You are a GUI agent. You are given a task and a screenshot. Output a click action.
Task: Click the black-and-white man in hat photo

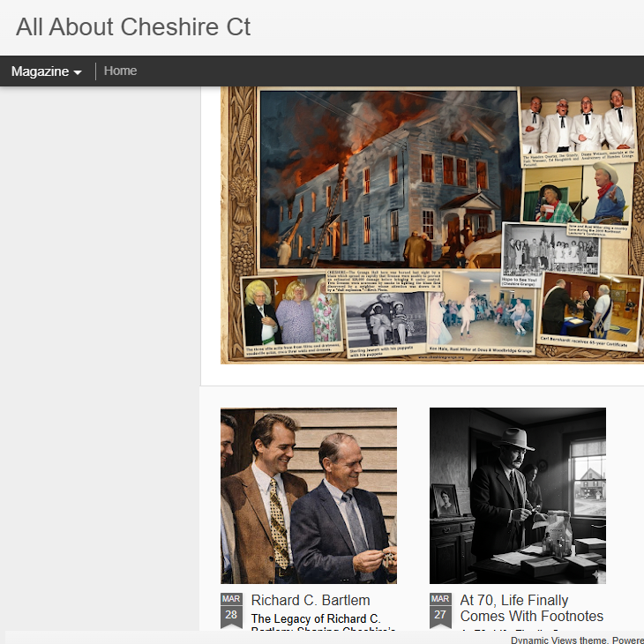[x=518, y=496]
